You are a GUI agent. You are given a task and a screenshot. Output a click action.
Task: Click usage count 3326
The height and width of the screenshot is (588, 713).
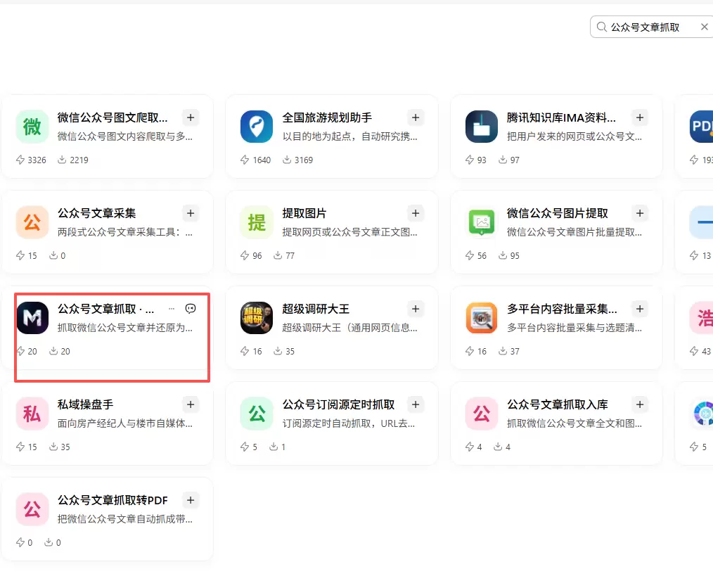(31, 160)
